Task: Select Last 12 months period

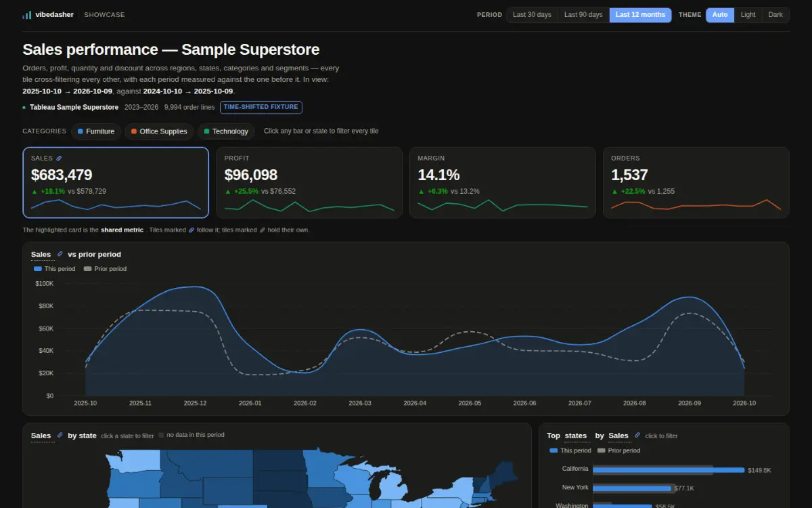Action: [x=640, y=15]
